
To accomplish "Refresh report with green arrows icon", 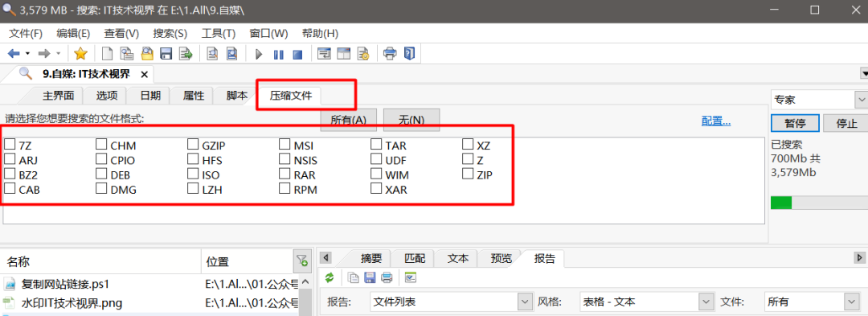I will (330, 277).
